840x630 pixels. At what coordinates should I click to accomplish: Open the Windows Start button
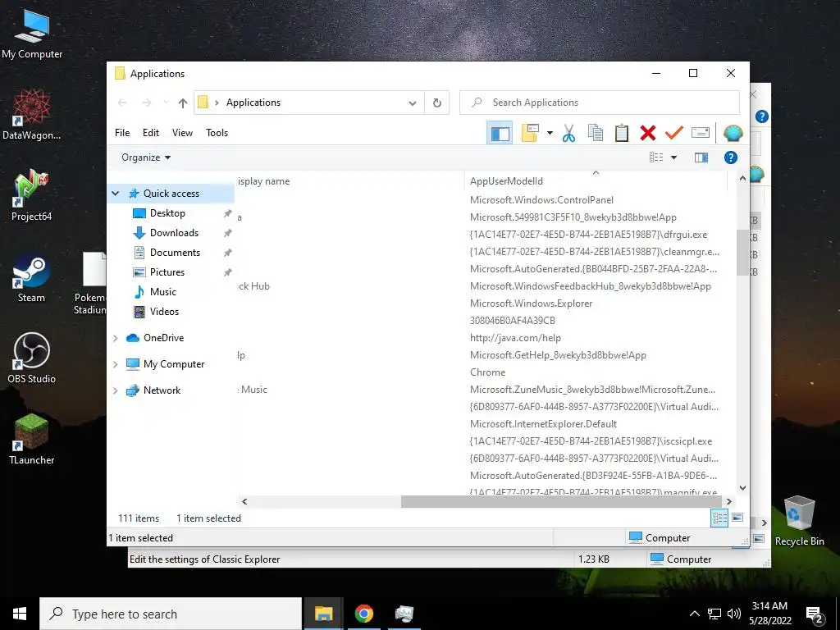(20, 614)
